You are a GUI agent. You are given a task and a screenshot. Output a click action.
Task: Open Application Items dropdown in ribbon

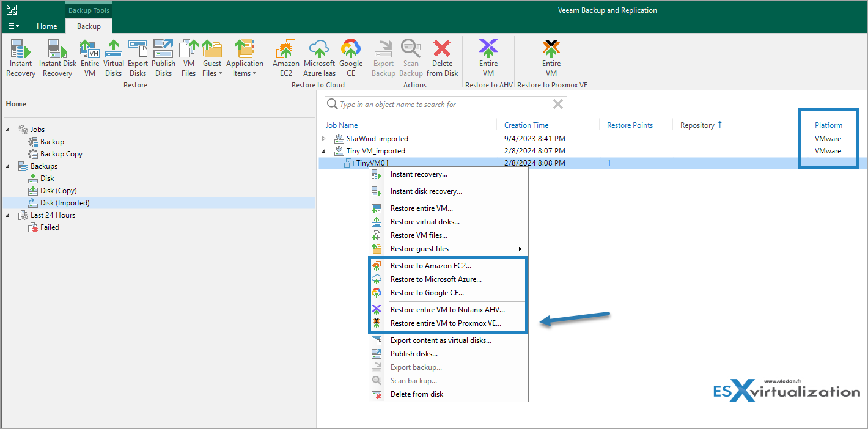click(x=245, y=58)
